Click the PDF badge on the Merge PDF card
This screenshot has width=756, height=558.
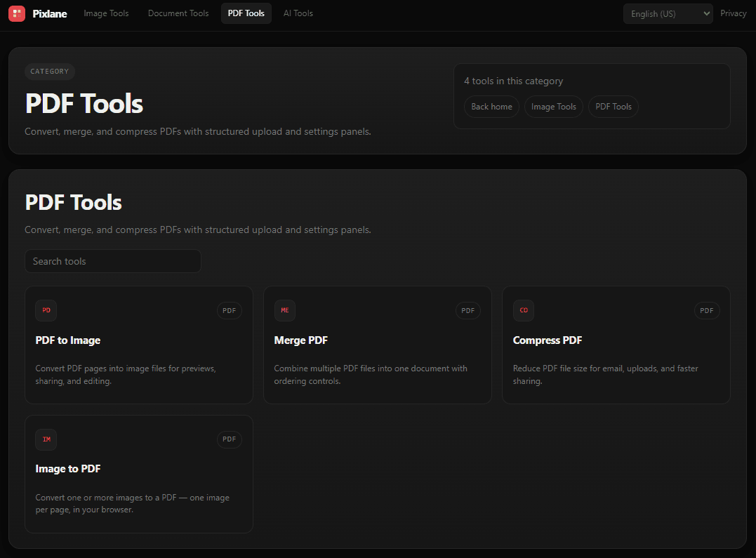pyautogui.click(x=467, y=310)
